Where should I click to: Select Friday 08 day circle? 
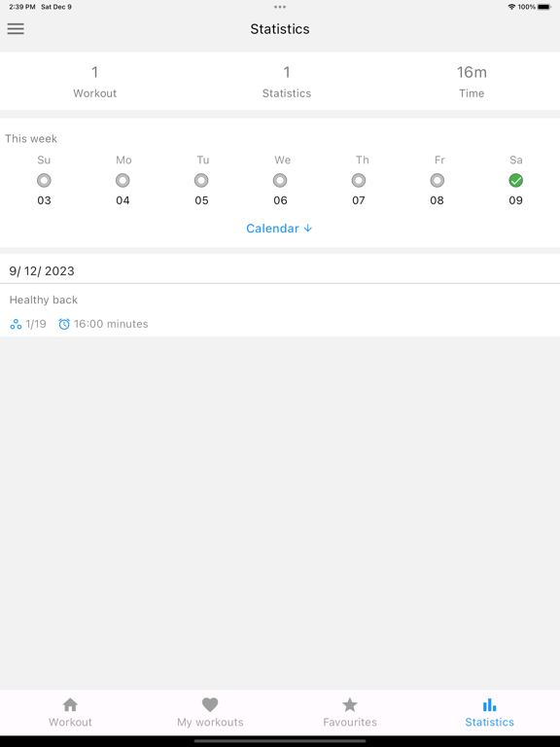coord(437,181)
